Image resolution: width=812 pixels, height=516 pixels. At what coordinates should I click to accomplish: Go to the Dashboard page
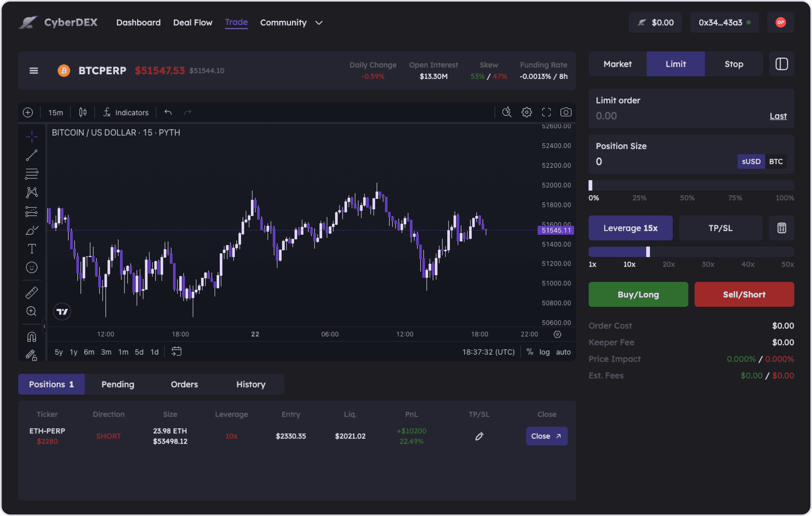point(138,23)
